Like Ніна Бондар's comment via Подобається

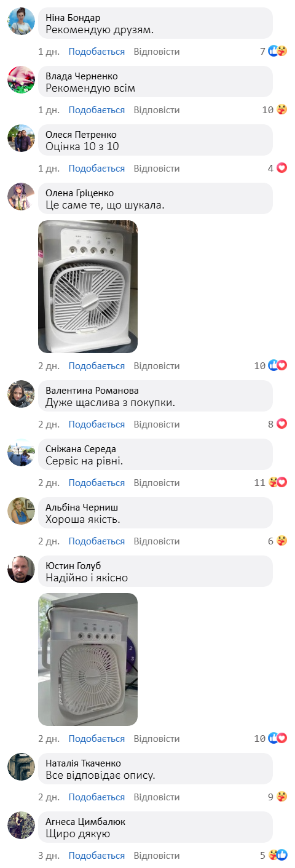96,52
